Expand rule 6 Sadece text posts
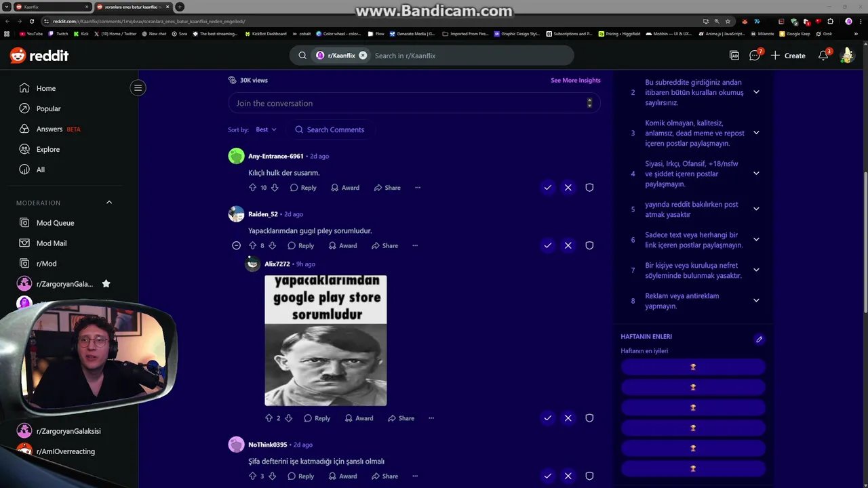 (756, 239)
